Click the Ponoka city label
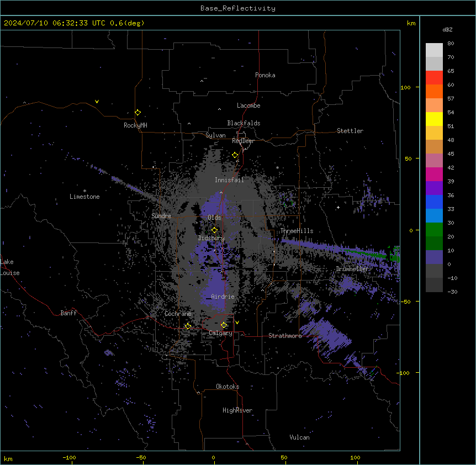The image size is (476, 465). (x=265, y=75)
